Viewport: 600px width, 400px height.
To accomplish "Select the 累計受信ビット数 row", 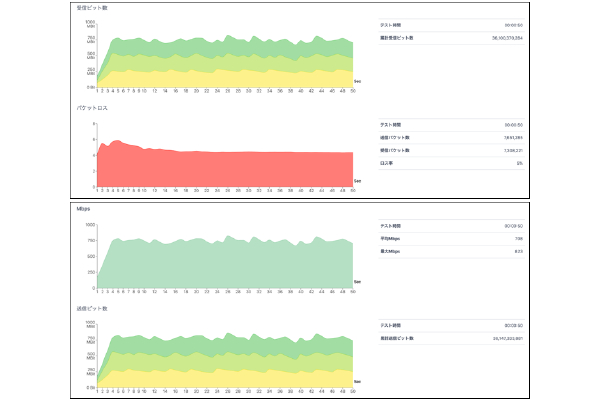I will point(450,38).
